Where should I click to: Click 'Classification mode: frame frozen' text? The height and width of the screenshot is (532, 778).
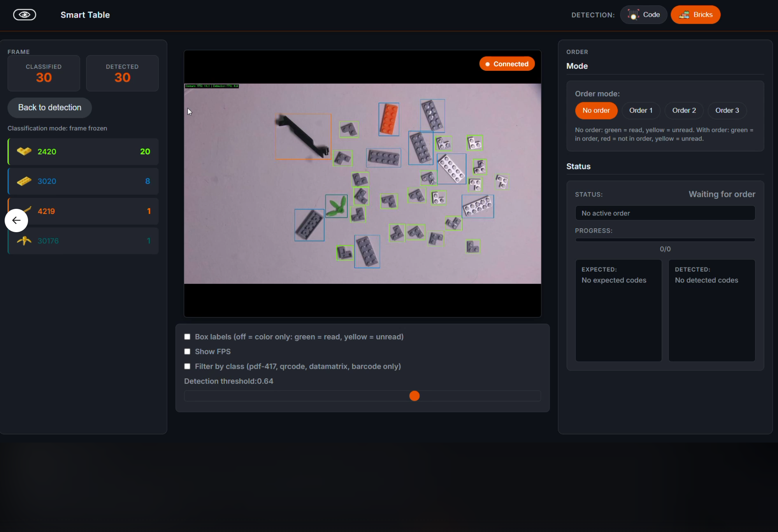[x=57, y=128]
